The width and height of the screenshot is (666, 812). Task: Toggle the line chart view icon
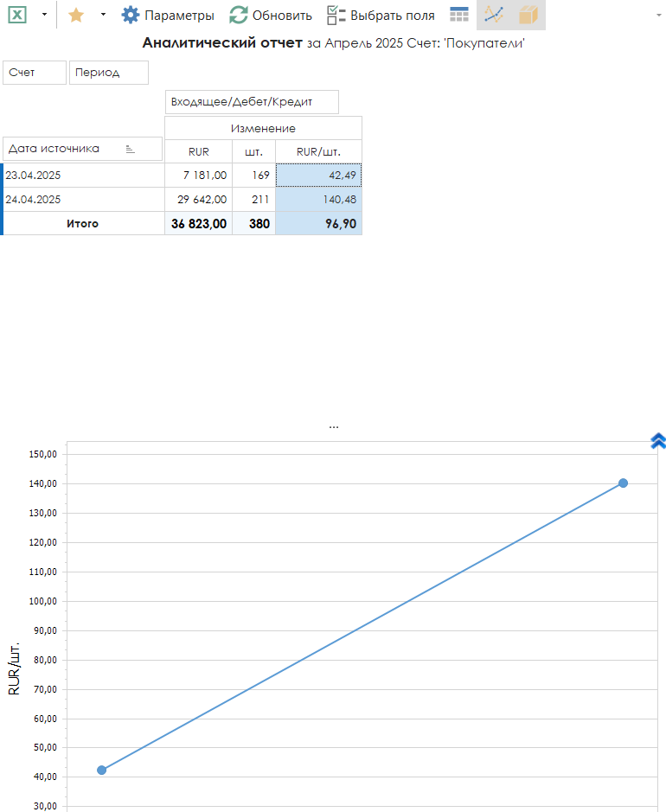[494, 15]
